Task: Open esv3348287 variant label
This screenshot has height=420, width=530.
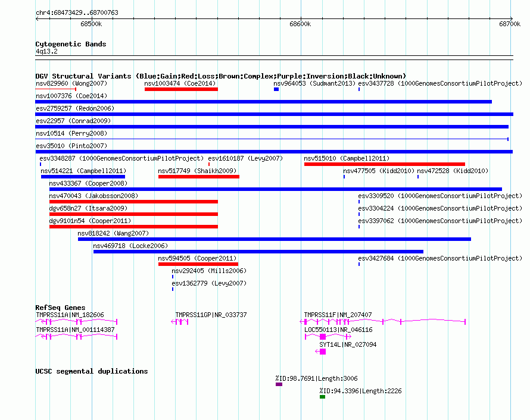Action: (121, 158)
